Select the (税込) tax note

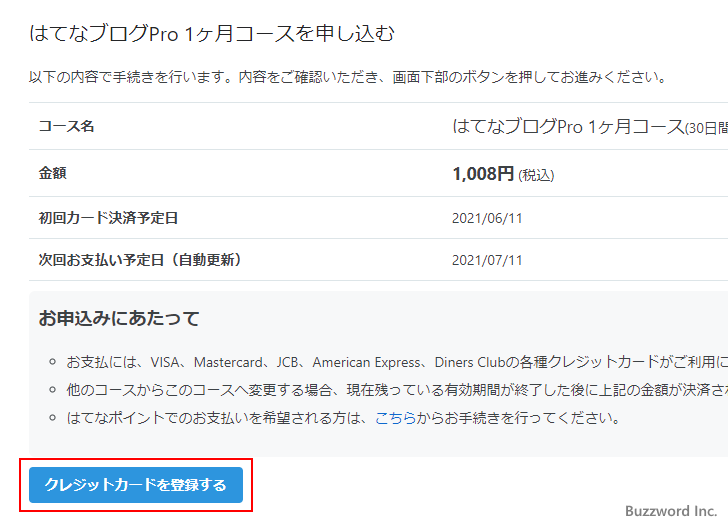click(536, 175)
